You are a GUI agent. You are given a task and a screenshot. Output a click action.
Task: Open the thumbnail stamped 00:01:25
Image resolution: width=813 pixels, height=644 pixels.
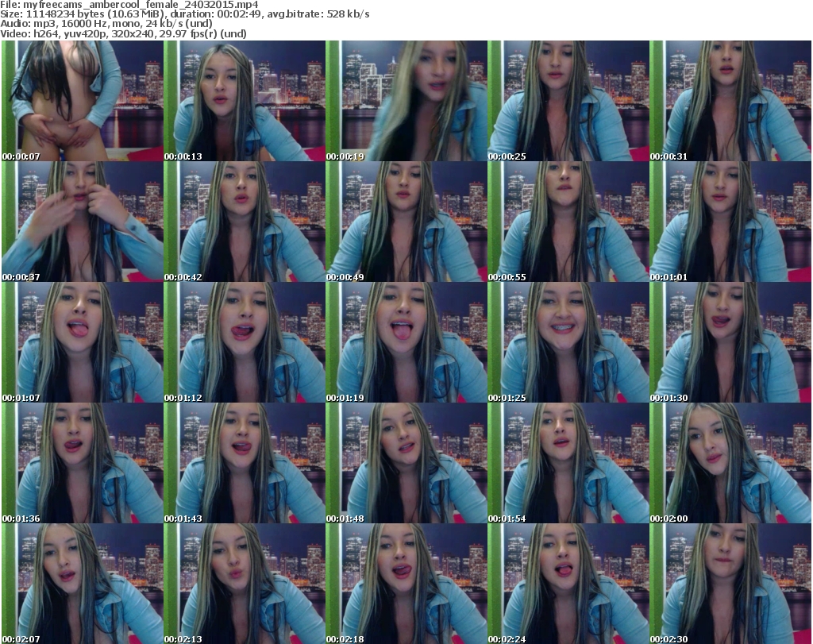[x=568, y=343]
